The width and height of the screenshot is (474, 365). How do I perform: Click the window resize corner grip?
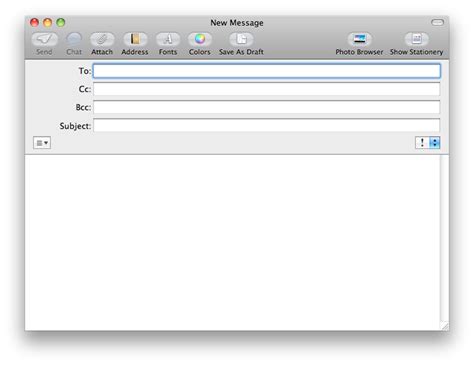pos(444,326)
